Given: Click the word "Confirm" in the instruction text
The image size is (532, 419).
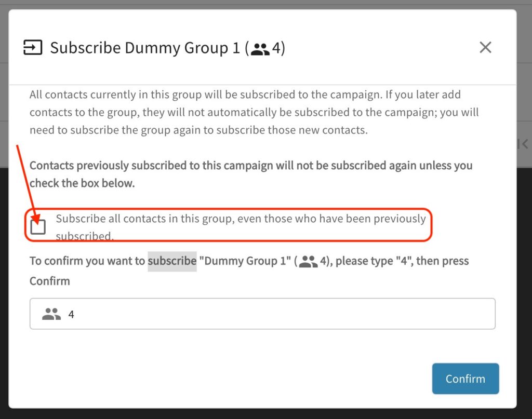Looking at the screenshot, I should point(49,281).
